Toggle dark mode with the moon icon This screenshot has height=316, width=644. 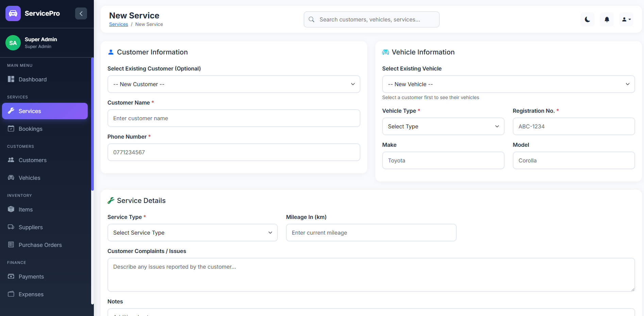587,19
